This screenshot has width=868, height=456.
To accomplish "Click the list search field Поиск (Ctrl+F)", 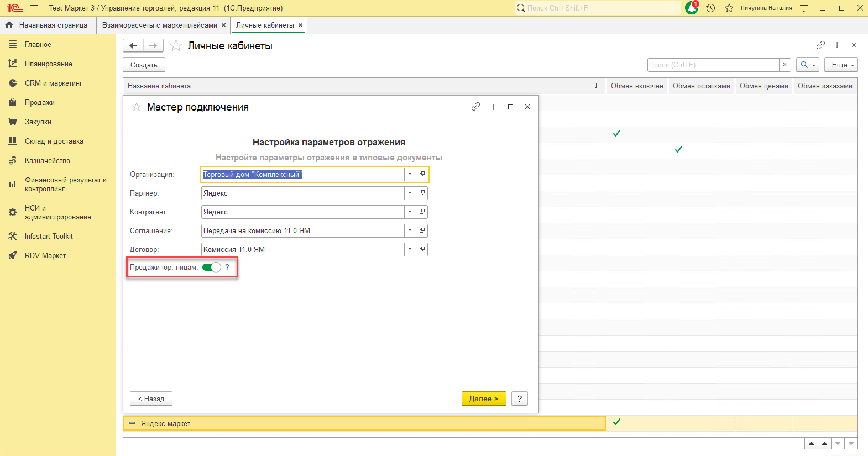I will click(713, 65).
